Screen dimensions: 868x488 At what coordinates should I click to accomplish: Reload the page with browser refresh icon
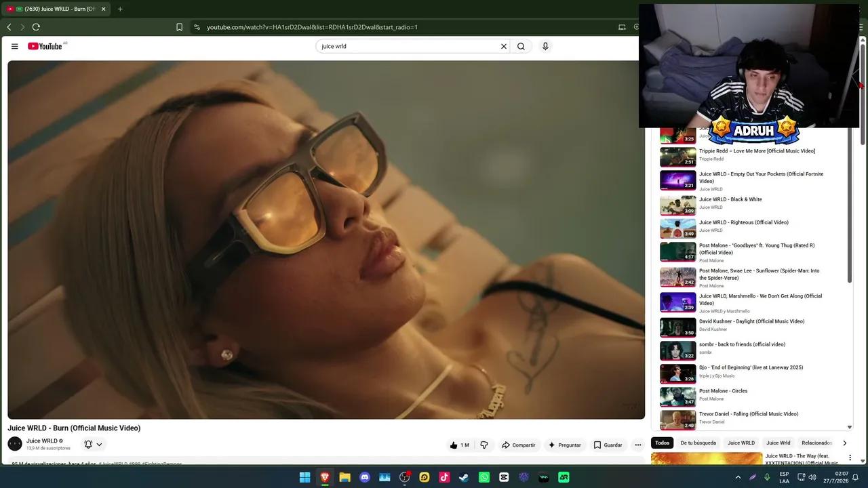point(36,27)
